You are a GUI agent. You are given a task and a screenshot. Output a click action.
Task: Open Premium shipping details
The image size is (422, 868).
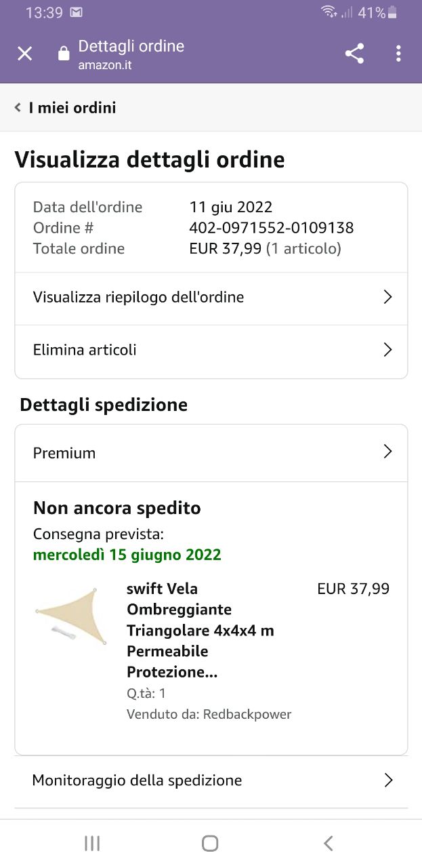[64, 453]
